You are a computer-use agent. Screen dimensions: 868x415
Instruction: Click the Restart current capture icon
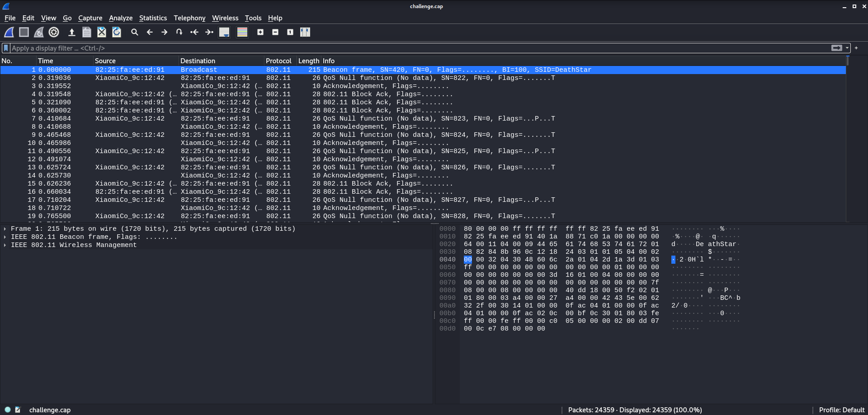click(x=39, y=32)
